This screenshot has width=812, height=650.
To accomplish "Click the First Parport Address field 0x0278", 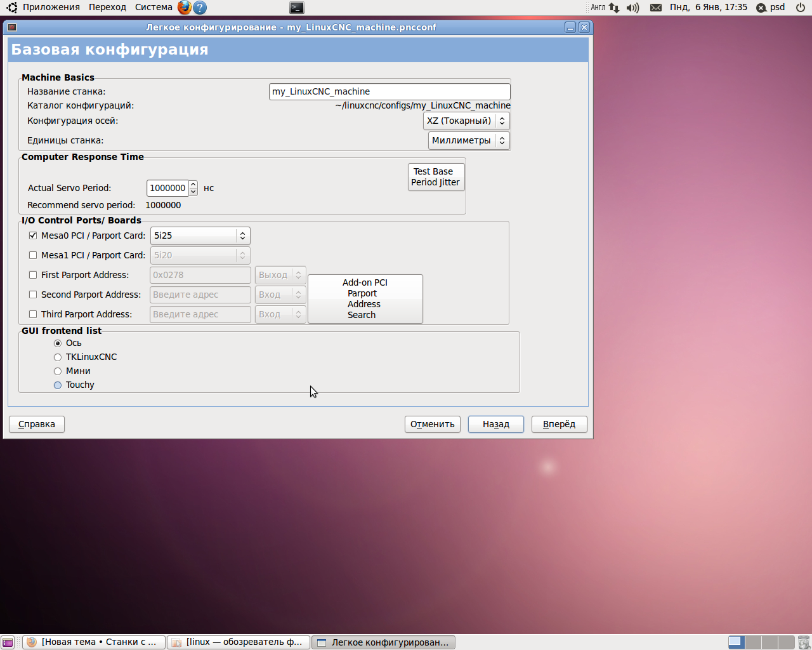I will [x=200, y=275].
